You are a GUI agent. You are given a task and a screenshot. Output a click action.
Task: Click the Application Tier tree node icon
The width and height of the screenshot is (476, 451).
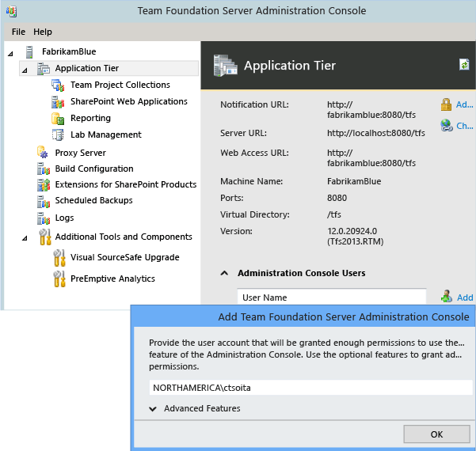click(44, 69)
